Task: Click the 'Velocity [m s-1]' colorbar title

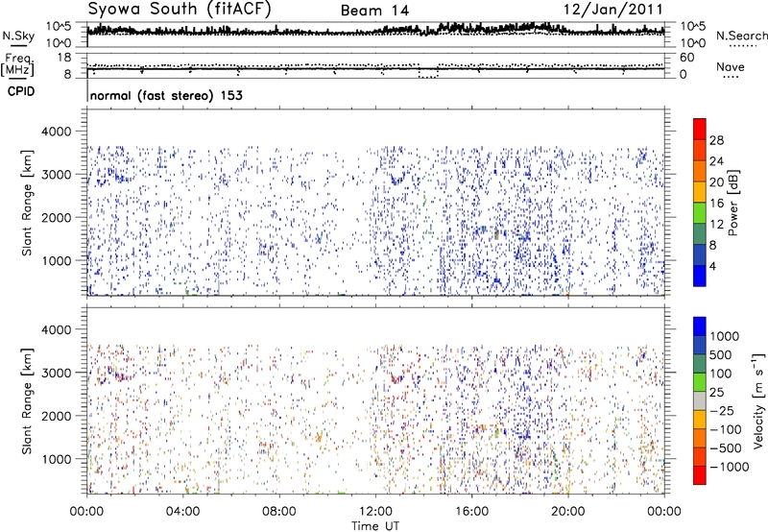Action: pyautogui.click(x=758, y=400)
